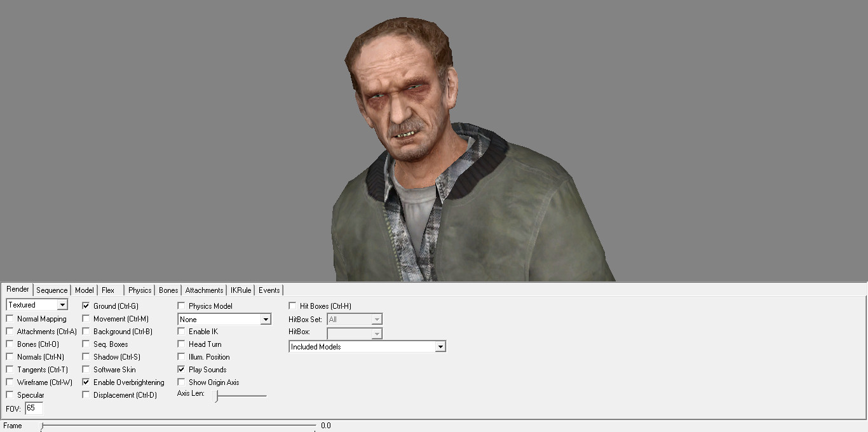Enable the Head Turn option

click(181, 344)
